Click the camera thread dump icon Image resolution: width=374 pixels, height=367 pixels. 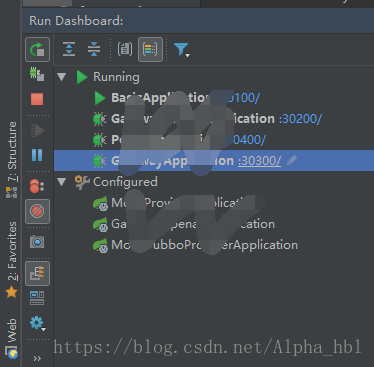coord(37,242)
